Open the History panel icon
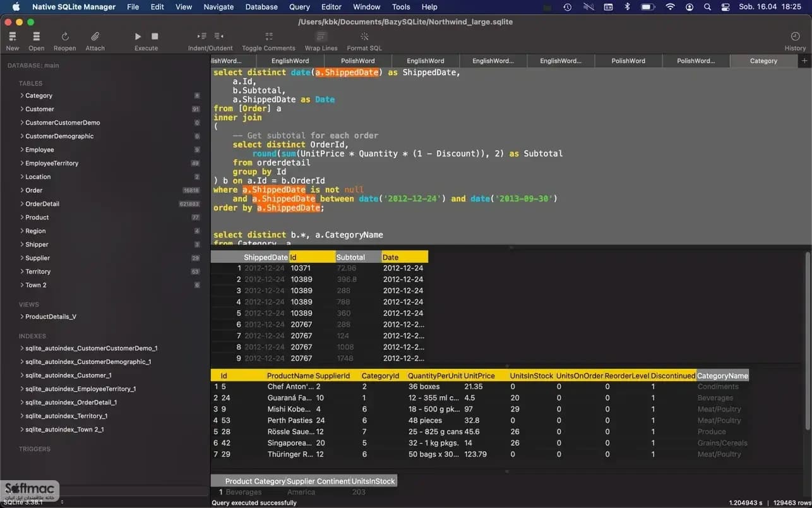 (795, 37)
